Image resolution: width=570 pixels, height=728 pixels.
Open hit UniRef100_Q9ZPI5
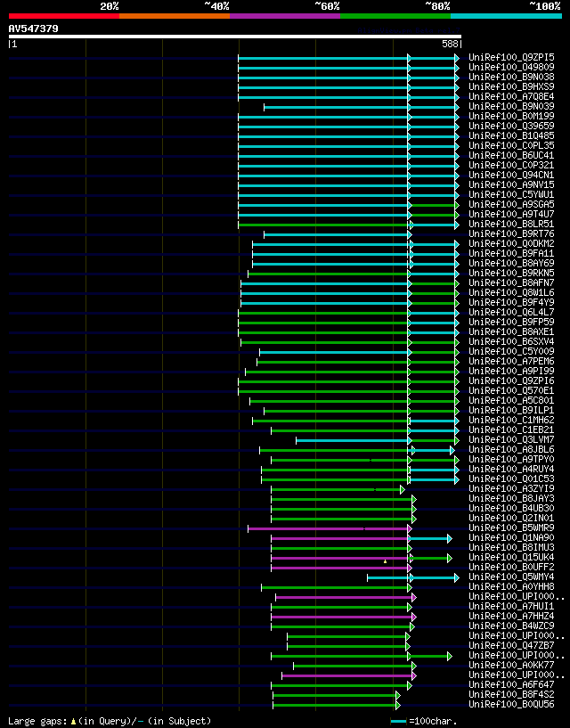pyautogui.click(x=511, y=58)
